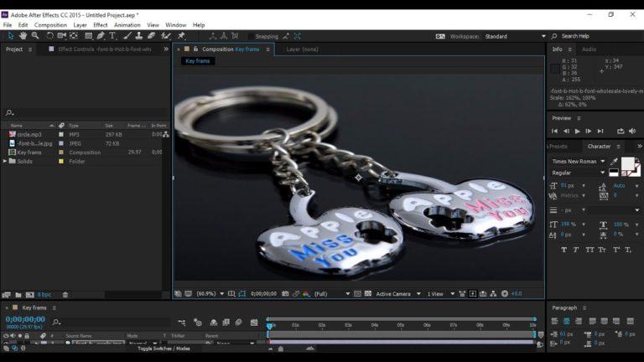Expand the Solids folder in Project panel
644x362 pixels.
pyautogui.click(x=5, y=161)
